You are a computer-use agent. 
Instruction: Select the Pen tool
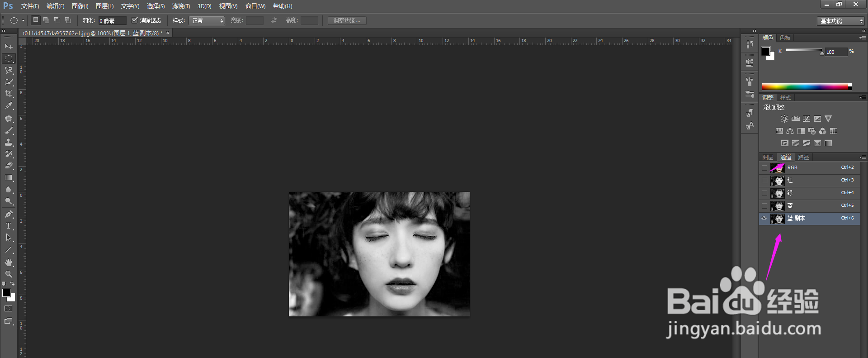click(9, 214)
